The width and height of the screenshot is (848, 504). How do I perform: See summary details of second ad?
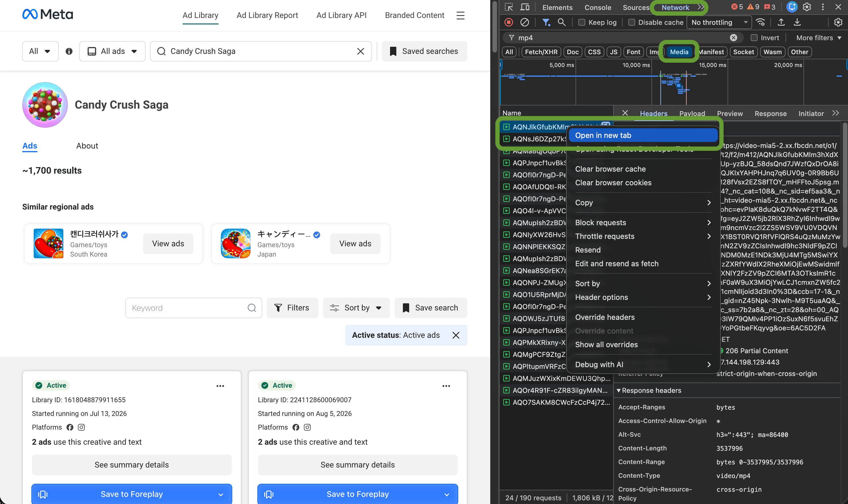[358, 465]
